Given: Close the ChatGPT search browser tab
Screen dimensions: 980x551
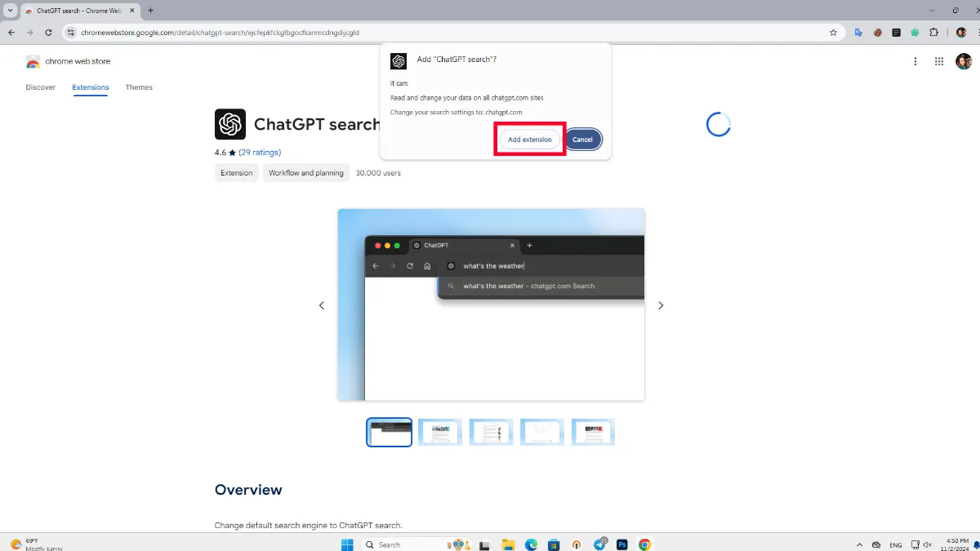Looking at the screenshot, I should point(134,11).
